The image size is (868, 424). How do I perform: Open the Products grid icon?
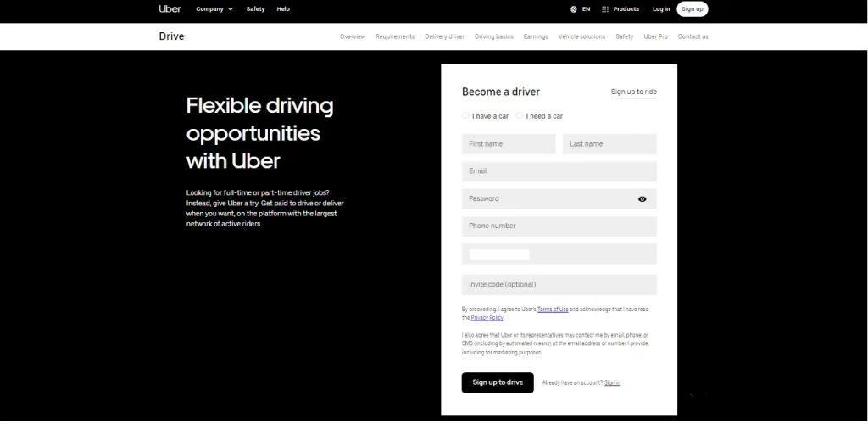click(605, 9)
